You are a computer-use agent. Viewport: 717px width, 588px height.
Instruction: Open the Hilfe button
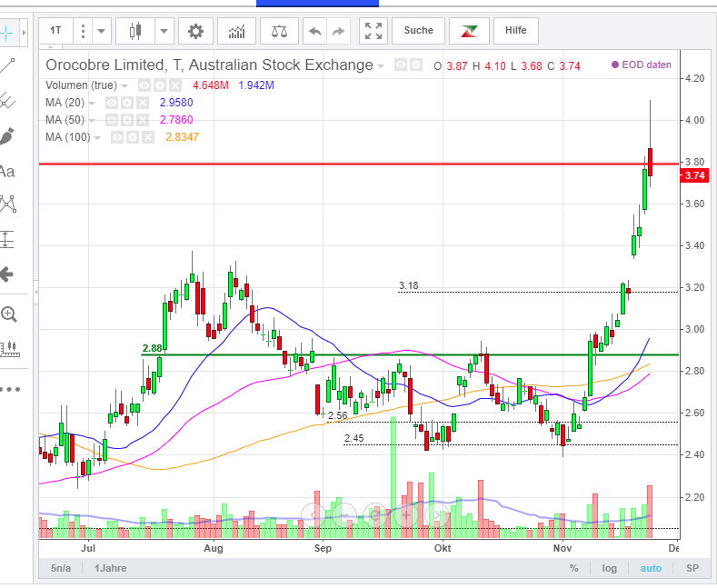[515, 31]
